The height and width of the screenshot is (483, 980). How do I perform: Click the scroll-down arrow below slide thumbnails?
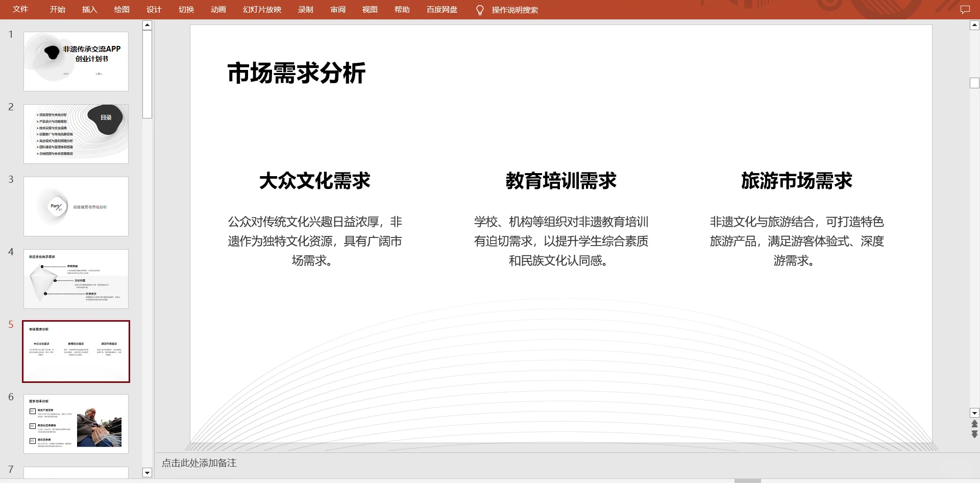click(x=147, y=473)
